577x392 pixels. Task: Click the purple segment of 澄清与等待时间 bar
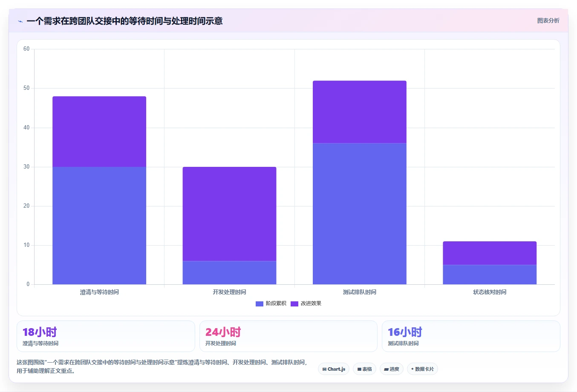(x=99, y=132)
